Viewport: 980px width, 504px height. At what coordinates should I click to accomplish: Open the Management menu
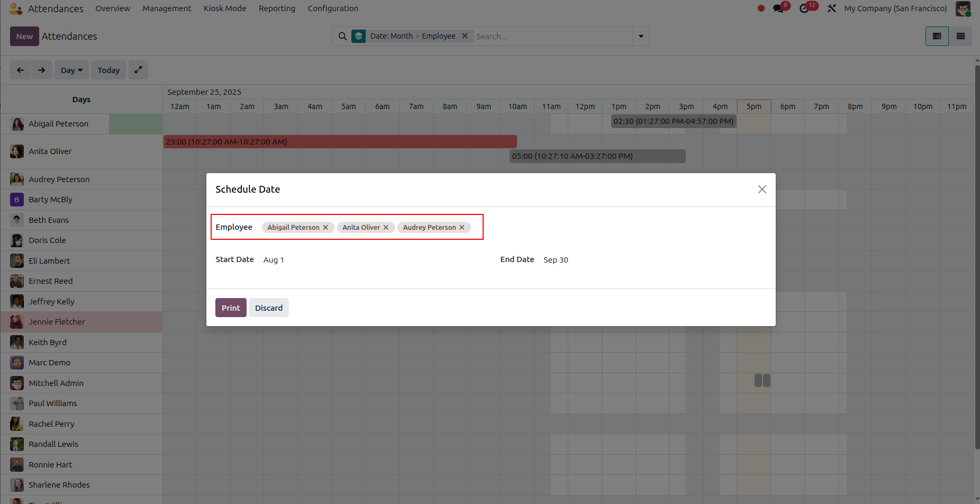[167, 8]
